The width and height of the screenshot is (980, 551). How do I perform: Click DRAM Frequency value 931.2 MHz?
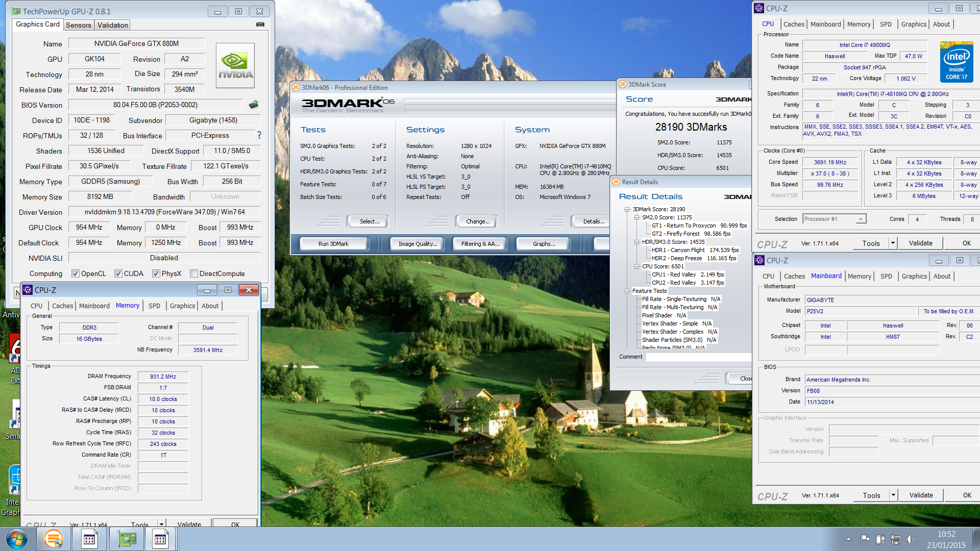click(x=163, y=377)
